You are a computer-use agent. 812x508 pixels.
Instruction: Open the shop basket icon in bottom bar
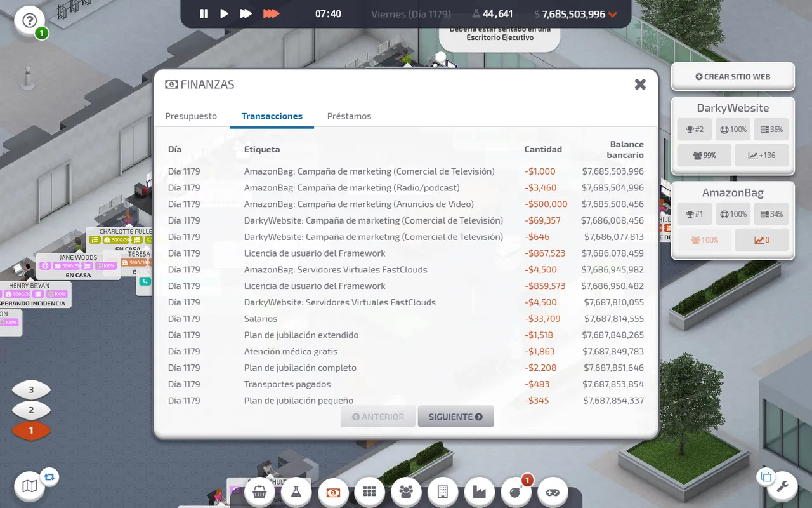click(x=259, y=491)
